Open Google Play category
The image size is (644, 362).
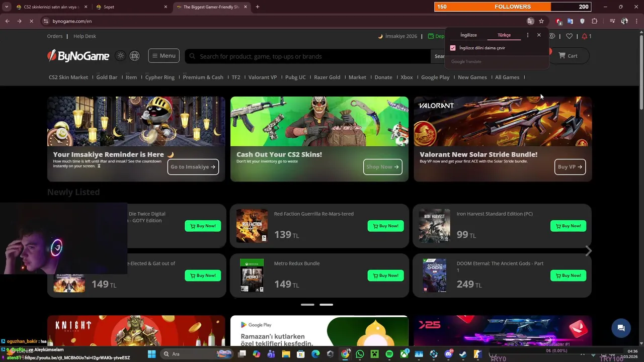435,77
